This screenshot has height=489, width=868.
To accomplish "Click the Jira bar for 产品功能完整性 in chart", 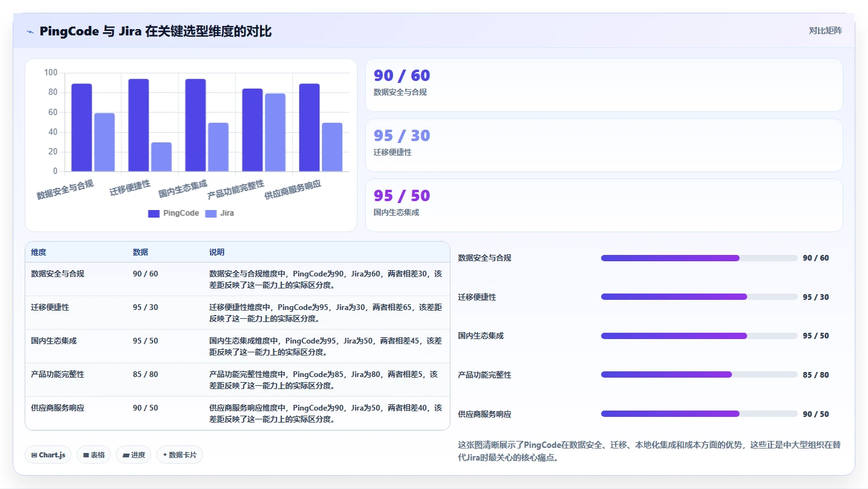I will pyautogui.click(x=275, y=132).
